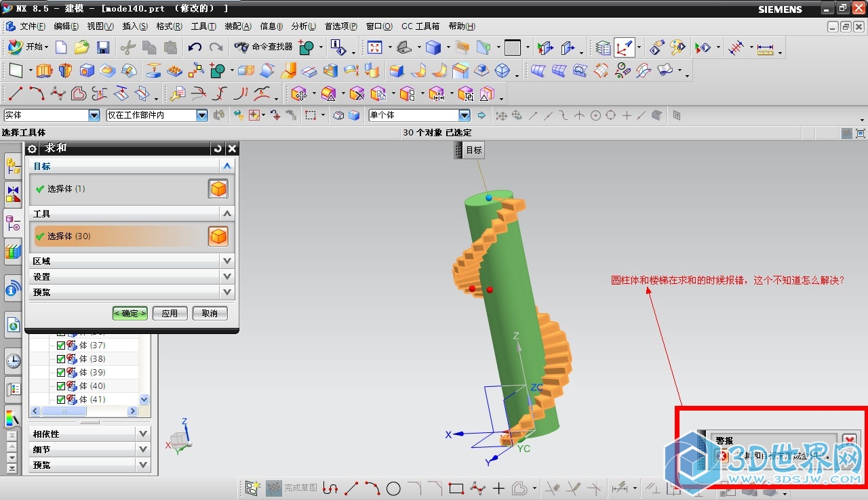This screenshot has width=868, height=500.
Task: Open the History clock sidebar tab
Action: point(13,360)
